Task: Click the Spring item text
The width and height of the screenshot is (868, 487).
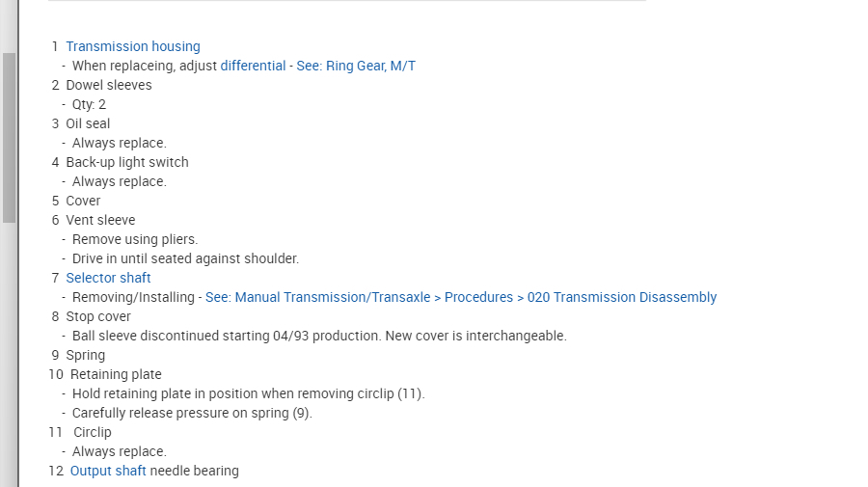Action: (x=86, y=355)
